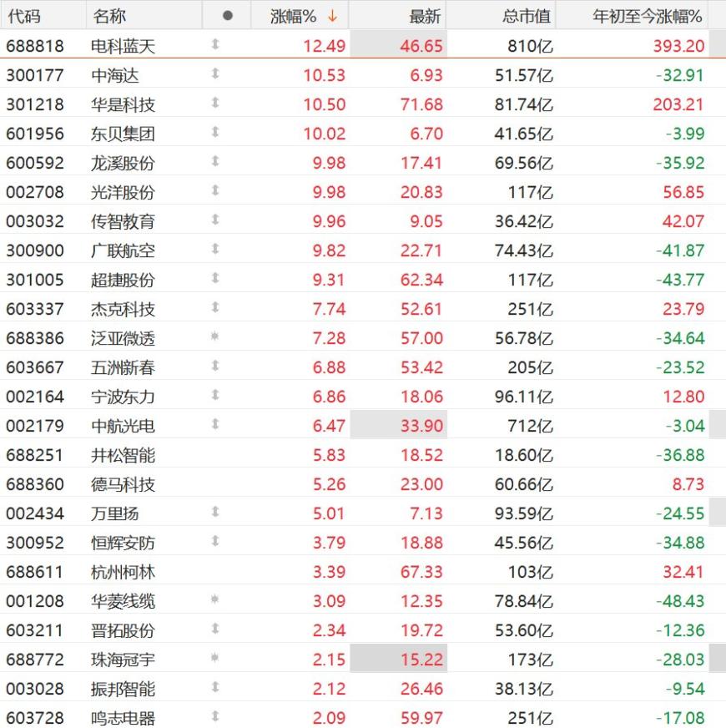Viewport: 726px width, 728px height.
Task: Click latest price 33.90 for 中航光电
Action: (x=421, y=427)
